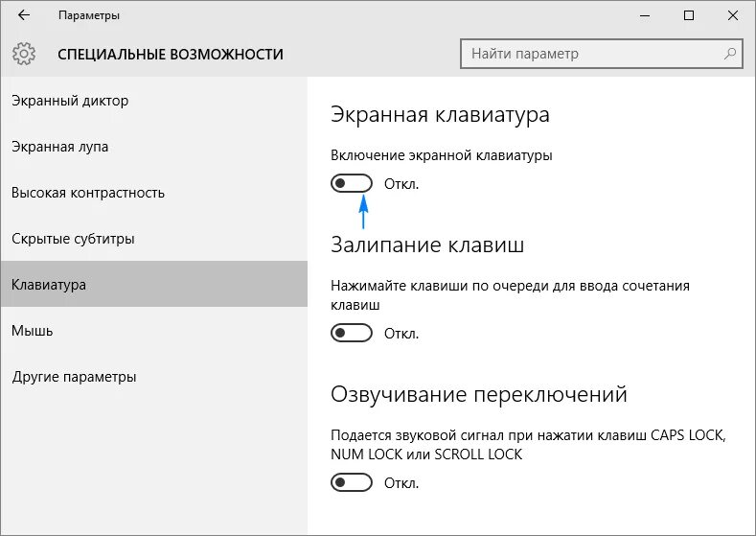Maximize the Параметры window
The width and height of the screenshot is (756, 536).
click(689, 15)
